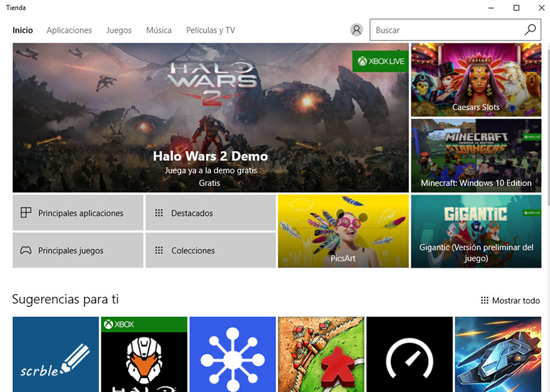Click the magnifying glass search icon
Image resolution: width=550 pixels, height=392 pixels.
coord(530,30)
